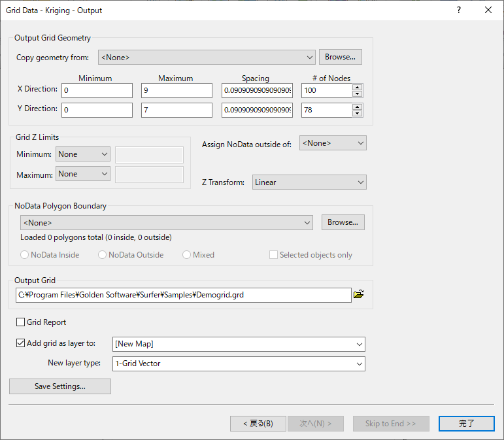The width and height of the screenshot is (504, 440).
Task: Finish the wizard with 完了 button
Action: tap(466, 424)
